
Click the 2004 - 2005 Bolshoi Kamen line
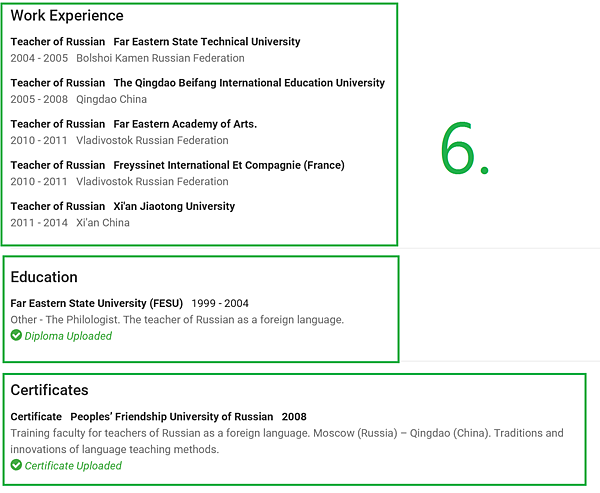pyautogui.click(x=127, y=58)
